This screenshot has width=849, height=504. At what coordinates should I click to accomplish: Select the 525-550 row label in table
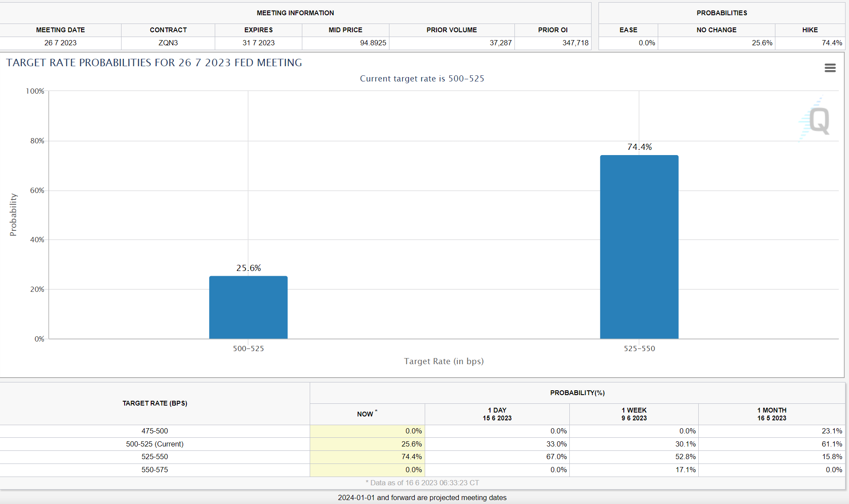155,457
